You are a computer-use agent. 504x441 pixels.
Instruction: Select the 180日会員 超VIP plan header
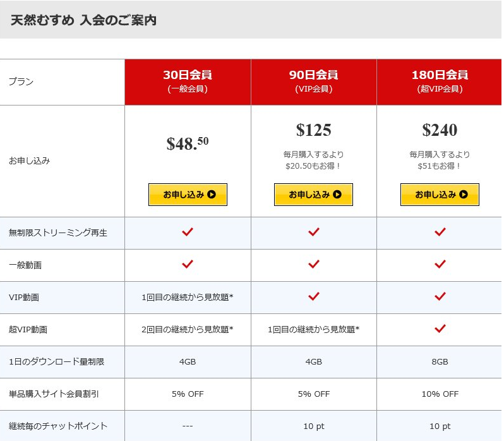coord(440,82)
